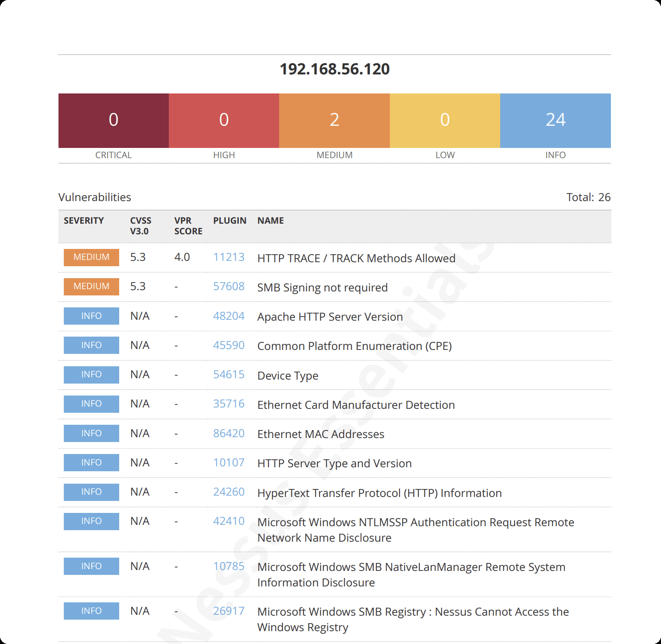The height and width of the screenshot is (644, 661).
Task: Open plugin 10107 page
Action: [x=229, y=462]
